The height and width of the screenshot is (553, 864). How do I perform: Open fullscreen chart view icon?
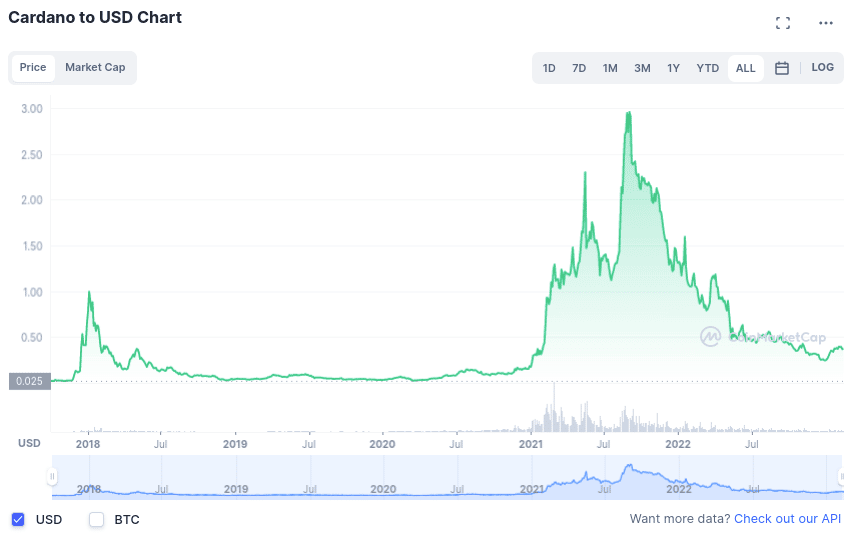click(x=782, y=23)
